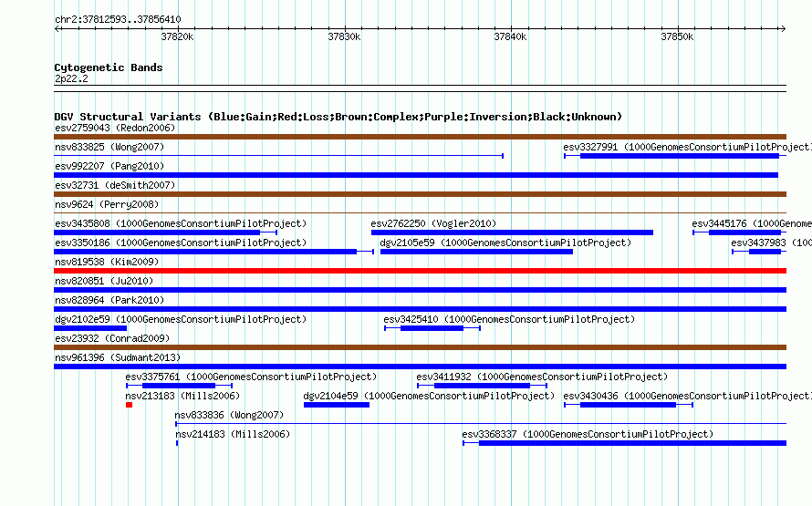This screenshot has height=506, width=812.
Task: Click the esv3435808 variant label
Action: [181, 223]
